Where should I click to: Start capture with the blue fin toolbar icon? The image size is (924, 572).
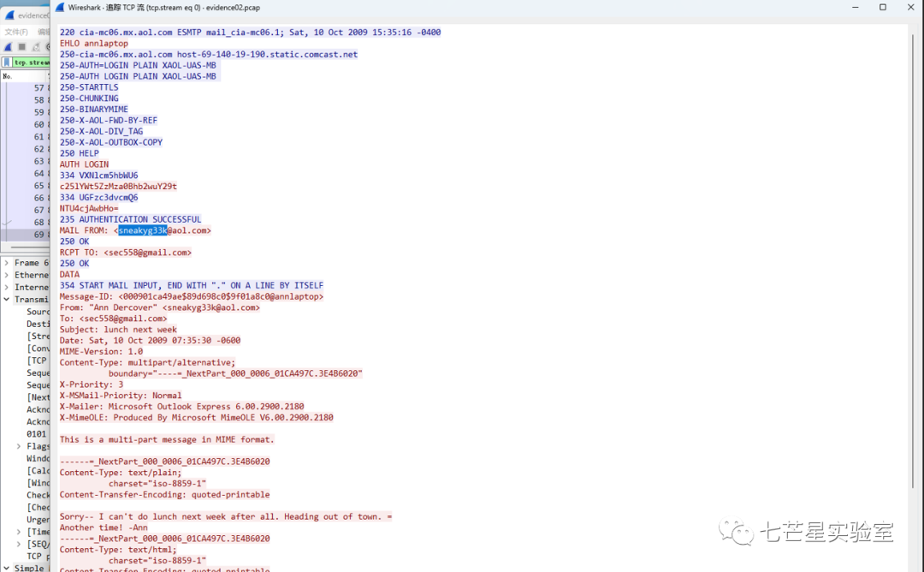click(x=9, y=46)
